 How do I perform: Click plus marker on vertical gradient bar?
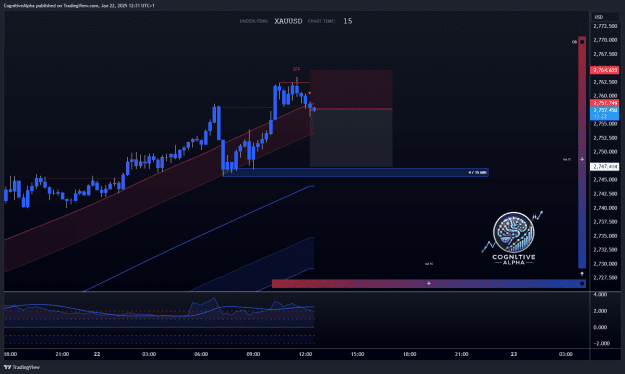[x=582, y=159]
